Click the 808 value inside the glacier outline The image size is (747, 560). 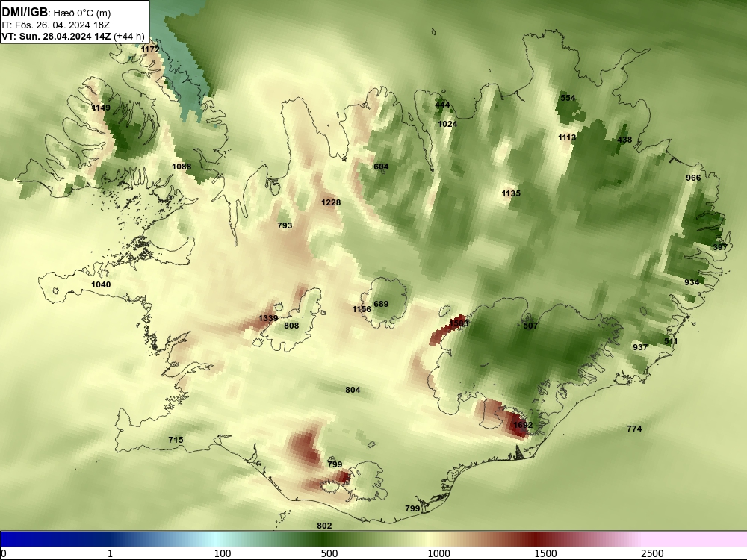pyautogui.click(x=291, y=326)
